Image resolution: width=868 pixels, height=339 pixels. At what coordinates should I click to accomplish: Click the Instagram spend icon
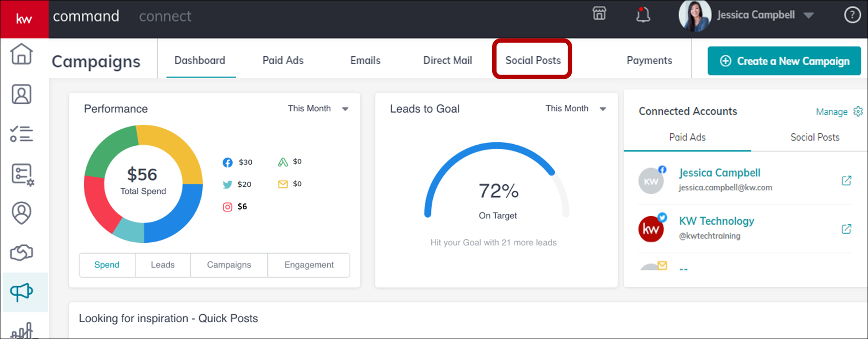[x=227, y=207]
